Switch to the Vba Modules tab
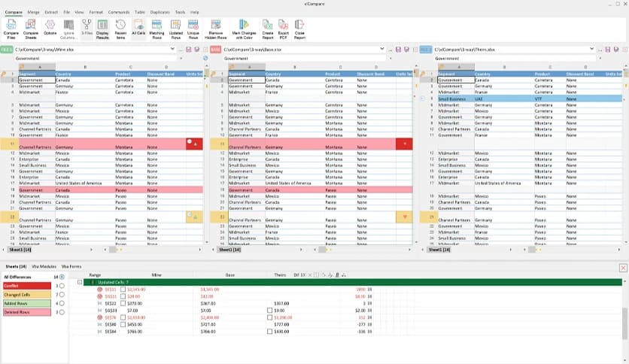 click(x=44, y=266)
